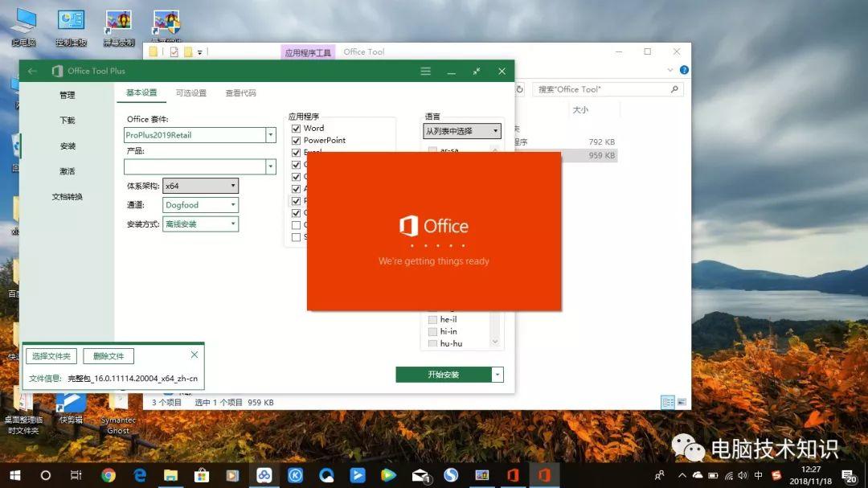868x488 pixels.
Task: Click the refresh icon in Explorer address bar
Action: (519, 89)
